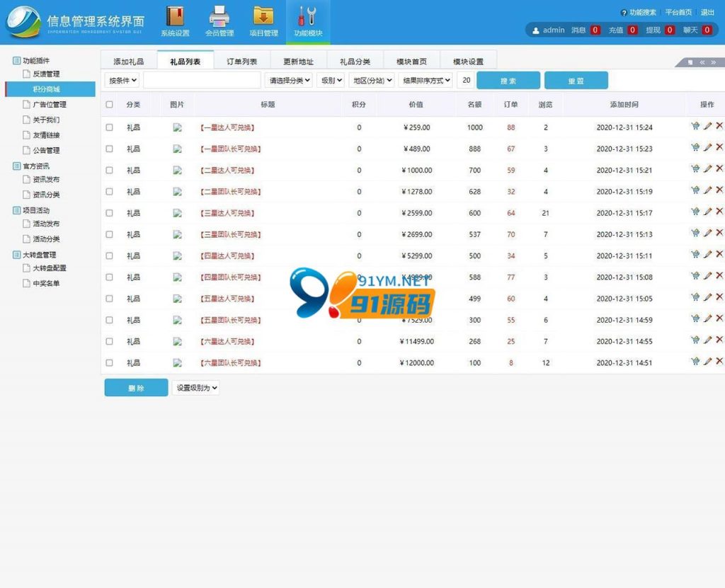Delete the 一星达人可兑换 gift with red X
The image size is (725, 588).
point(719,126)
